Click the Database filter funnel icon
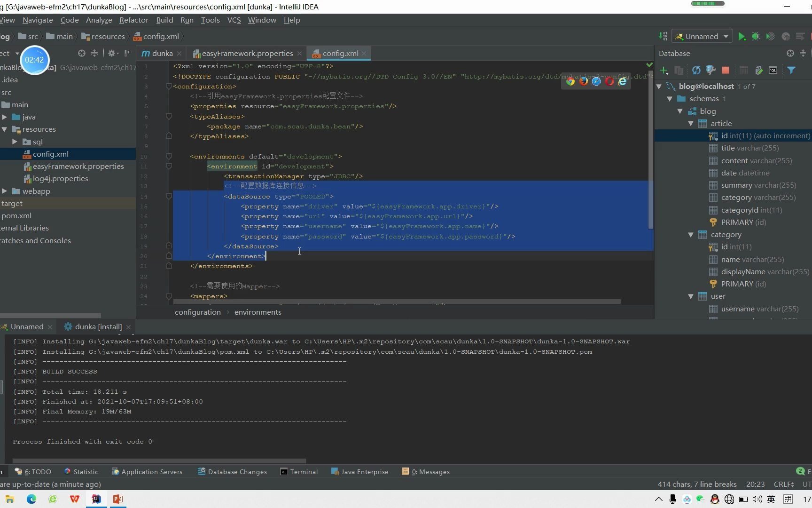Viewport: 812px width, 508px height. tap(791, 71)
